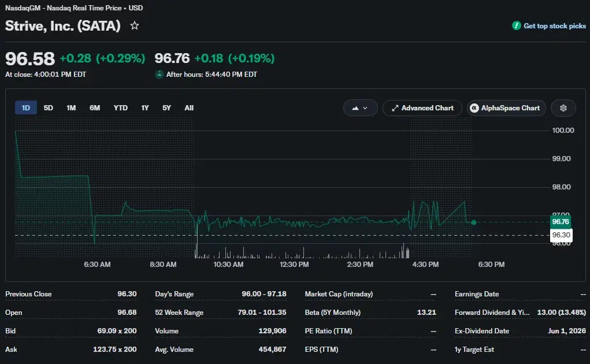
Task: Click the 4:30 PM time axis label
Action: click(425, 265)
